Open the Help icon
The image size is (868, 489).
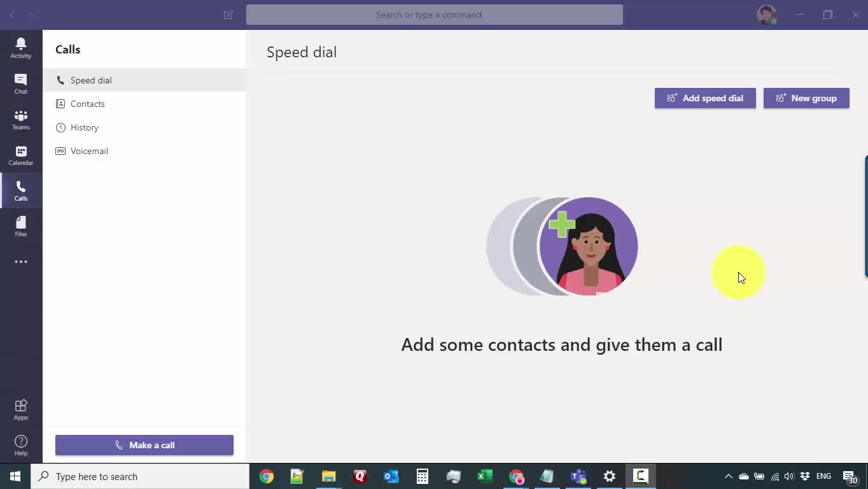click(x=21, y=445)
